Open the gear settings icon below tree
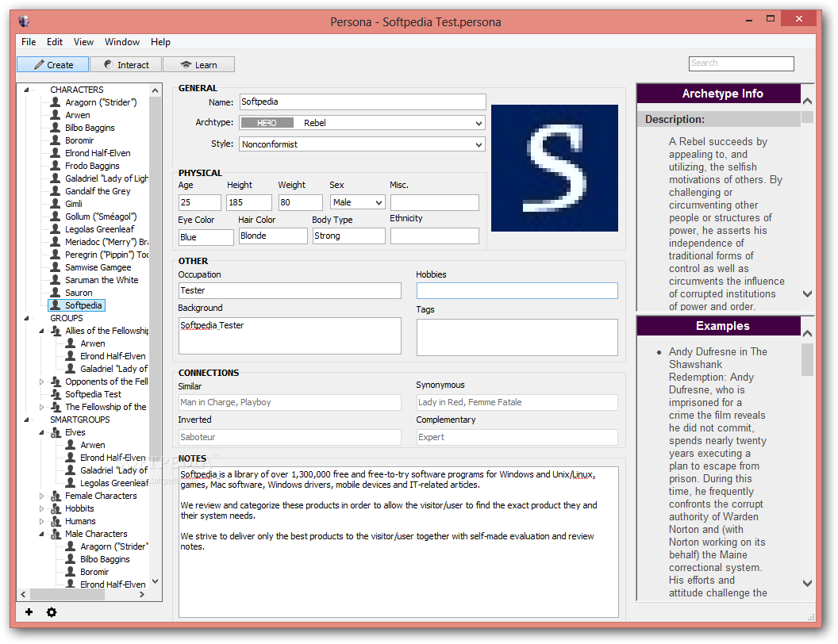The height and width of the screenshot is (644, 838). (x=52, y=612)
